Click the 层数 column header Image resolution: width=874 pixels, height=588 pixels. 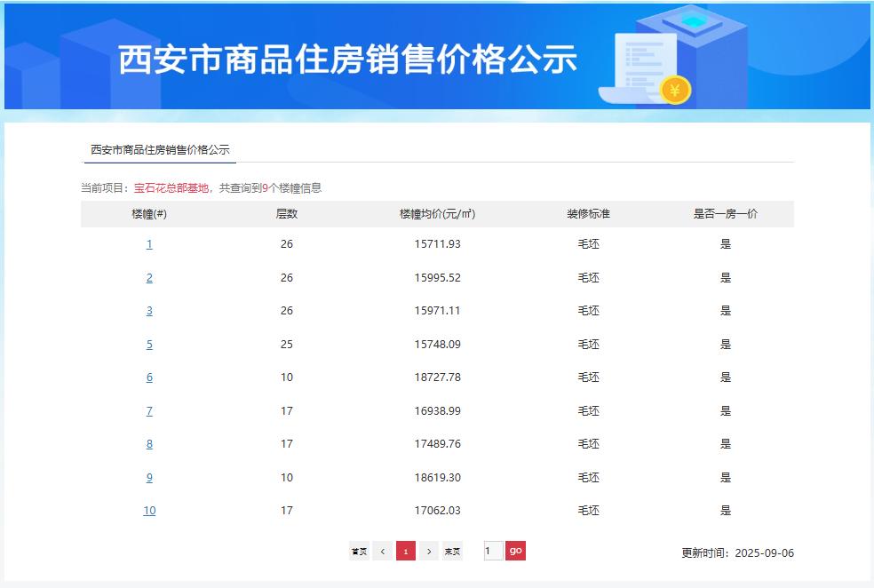pos(287,214)
